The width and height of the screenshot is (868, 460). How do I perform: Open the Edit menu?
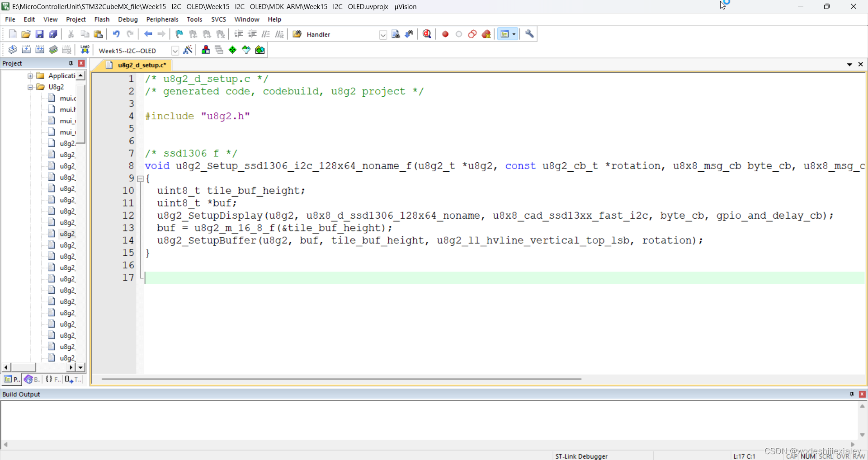[x=29, y=19]
